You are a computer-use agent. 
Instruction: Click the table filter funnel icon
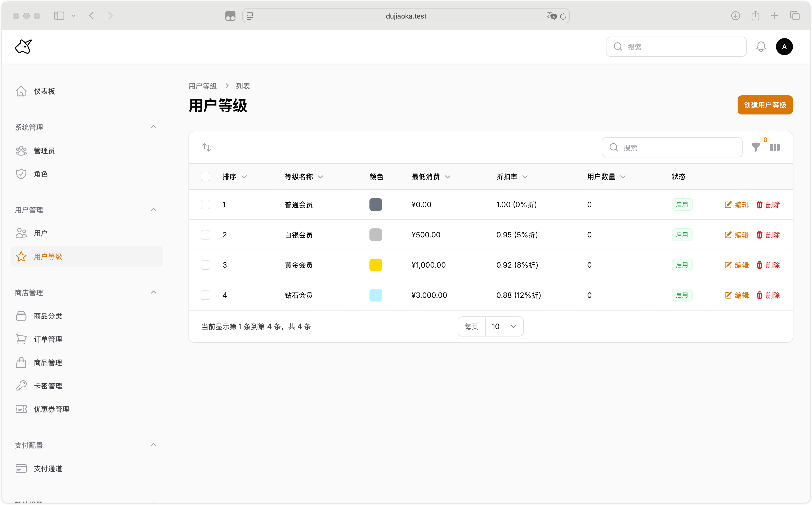(x=756, y=147)
